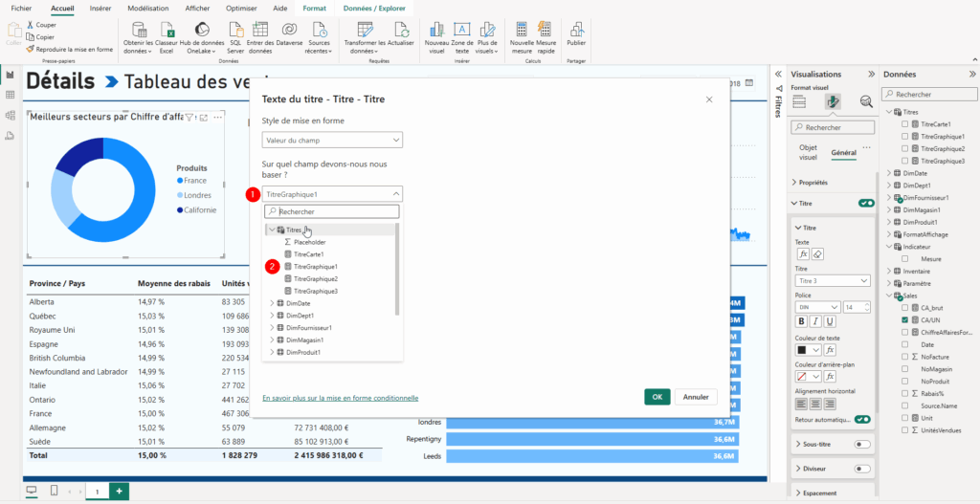Open the Fichier menu
This screenshot has width=980, height=504.
(22, 9)
